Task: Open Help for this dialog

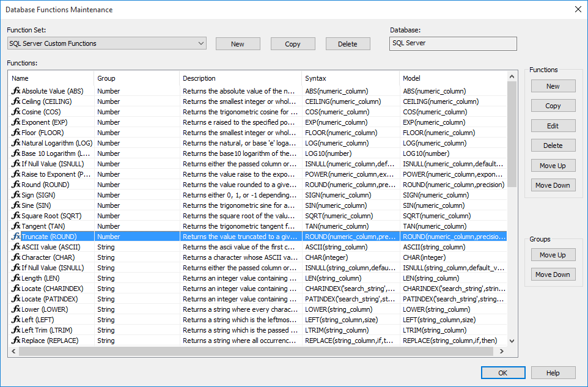Action: (x=553, y=373)
